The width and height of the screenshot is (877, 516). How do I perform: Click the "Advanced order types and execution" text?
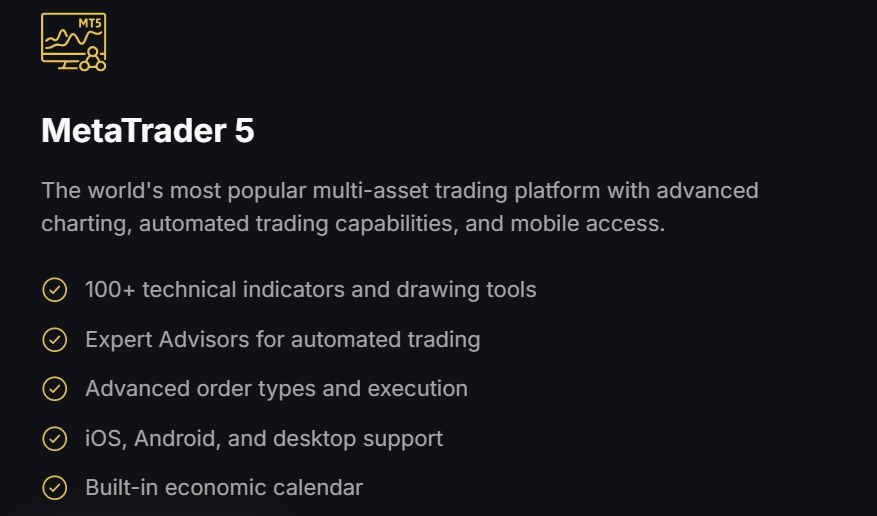pos(276,389)
